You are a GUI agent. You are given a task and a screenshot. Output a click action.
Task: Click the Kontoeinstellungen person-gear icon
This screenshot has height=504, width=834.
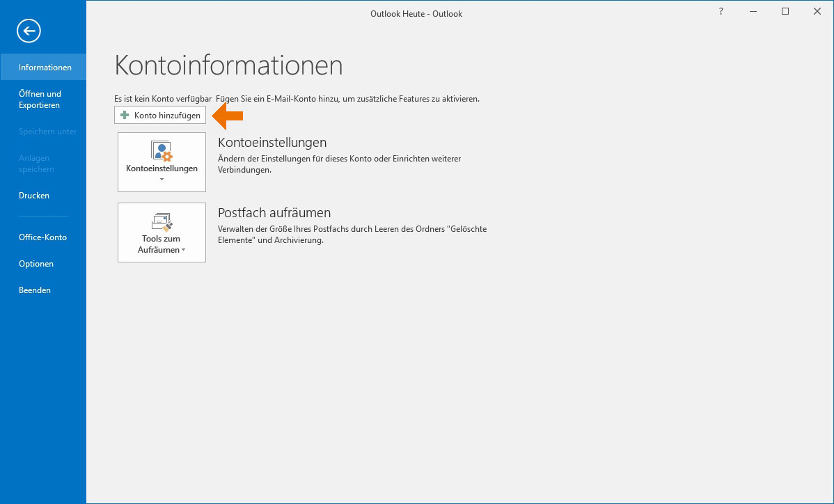point(162,151)
